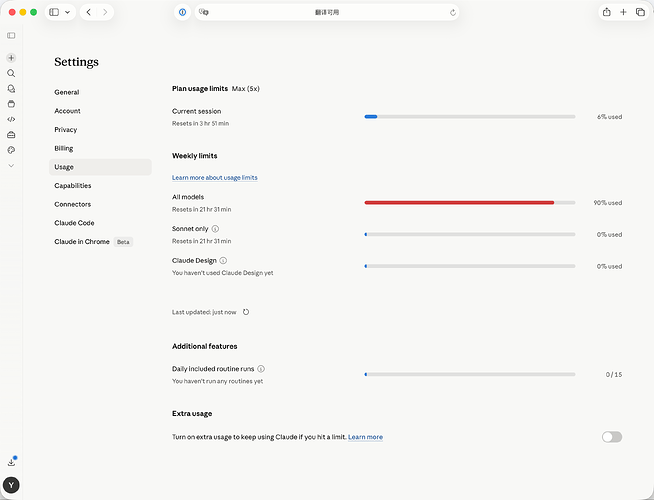
Task: Open the palette design icon in sidebar
Action: (x=11, y=150)
